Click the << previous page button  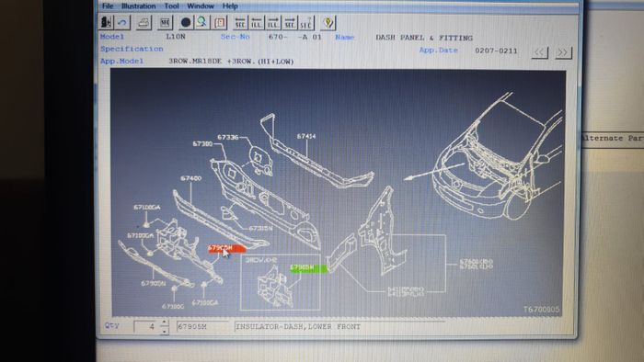pos(539,52)
